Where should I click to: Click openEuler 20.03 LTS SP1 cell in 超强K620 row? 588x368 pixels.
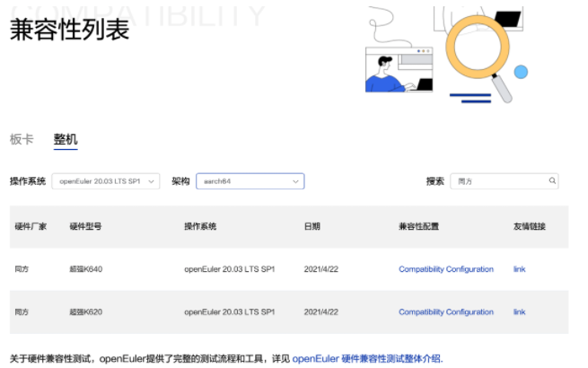click(x=230, y=311)
